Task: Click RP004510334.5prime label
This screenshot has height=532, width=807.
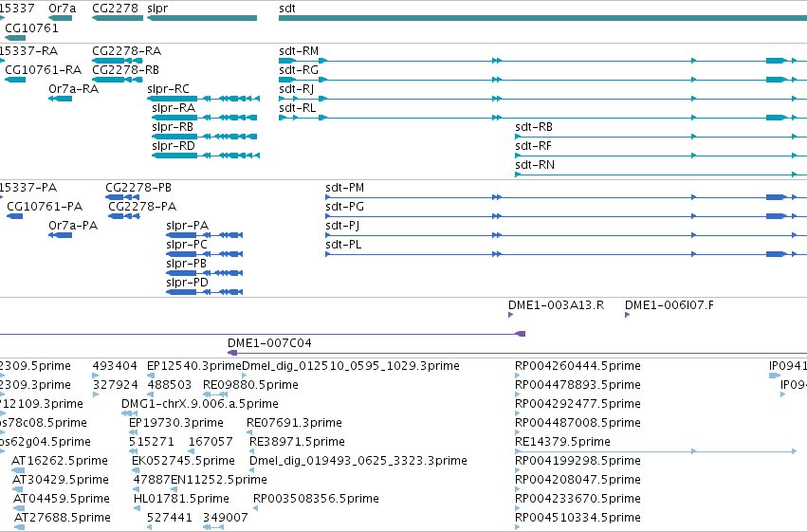Action: point(578,518)
